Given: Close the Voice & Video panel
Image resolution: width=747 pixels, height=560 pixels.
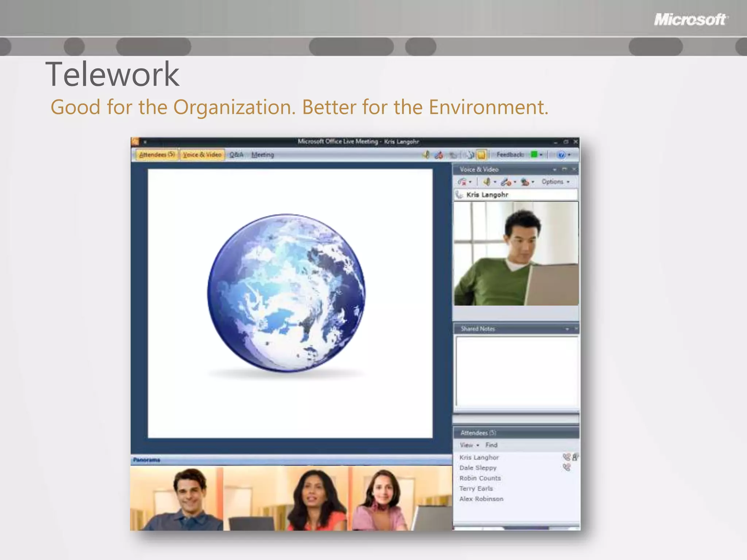Looking at the screenshot, I should pyautogui.click(x=574, y=169).
